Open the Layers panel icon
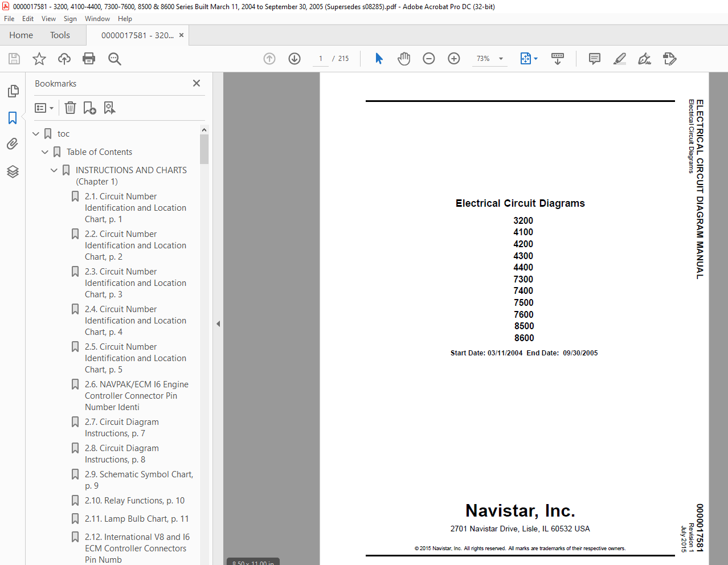This screenshot has width=728, height=565. coord(13,171)
